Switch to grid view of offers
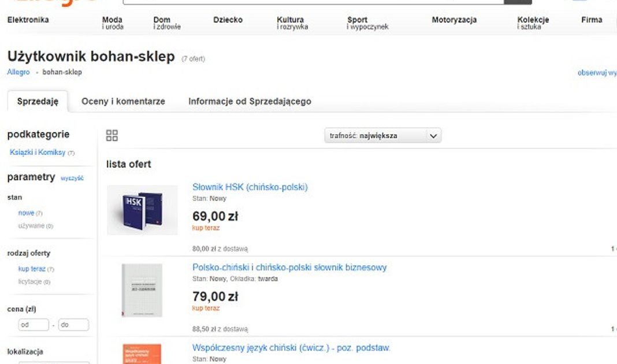The width and height of the screenshot is (617, 364). tap(112, 136)
